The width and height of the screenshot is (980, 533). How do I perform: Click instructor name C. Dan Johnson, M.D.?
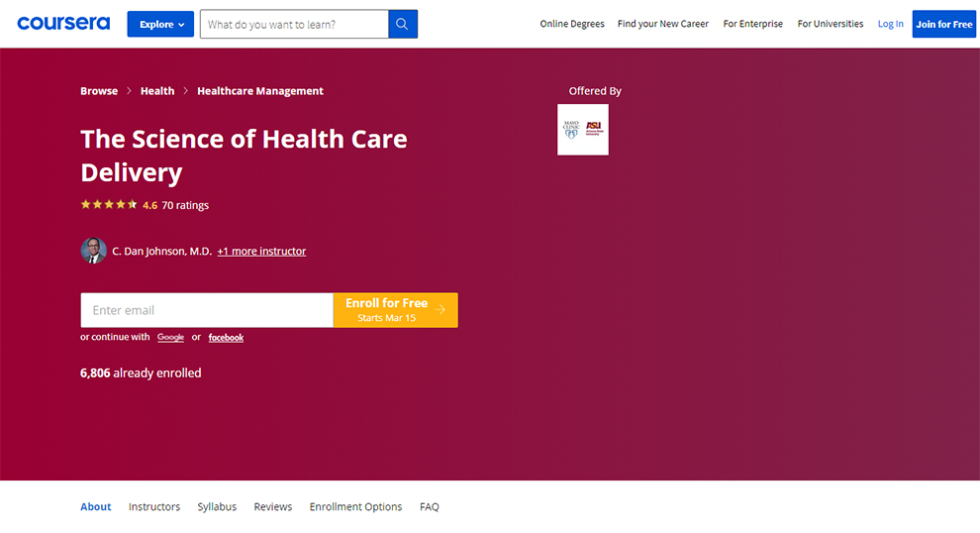tap(162, 251)
